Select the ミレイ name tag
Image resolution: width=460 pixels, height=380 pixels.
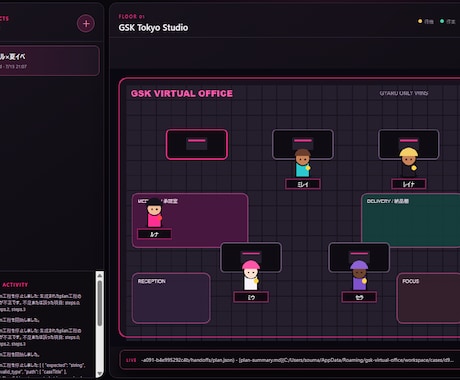(303, 184)
